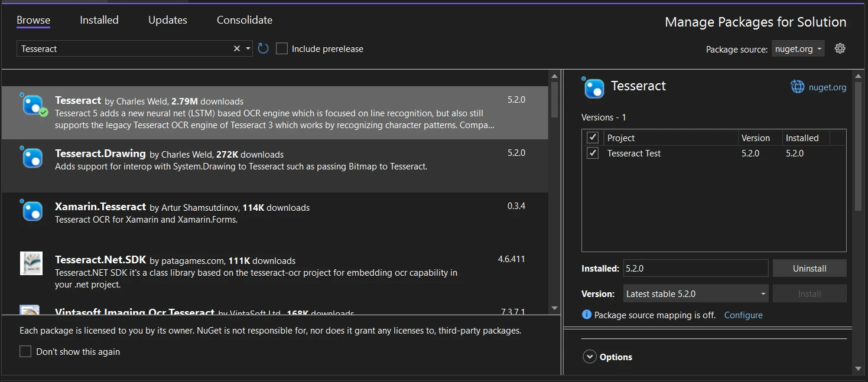This screenshot has width=868, height=382.
Task: Click the Xamarin.Tesseract package icon
Action: [32, 211]
